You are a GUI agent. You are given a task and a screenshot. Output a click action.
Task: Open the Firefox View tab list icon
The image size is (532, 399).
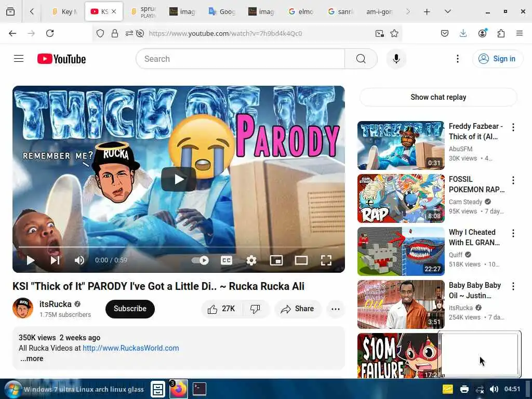(x=10, y=11)
